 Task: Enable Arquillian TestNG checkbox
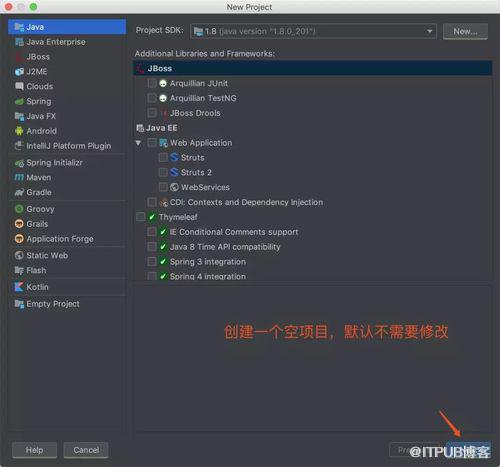[x=152, y=98]
